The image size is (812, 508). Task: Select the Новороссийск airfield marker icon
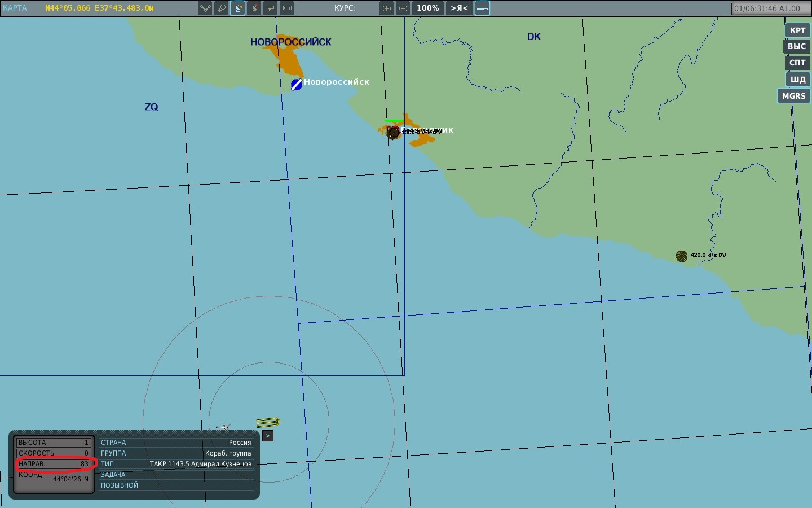(296, 85)
